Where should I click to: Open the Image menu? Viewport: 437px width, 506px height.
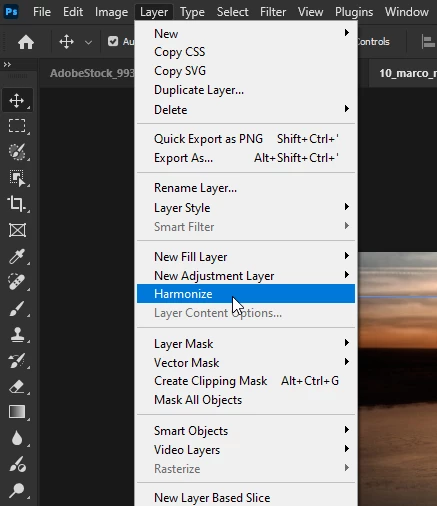point(111,12)
